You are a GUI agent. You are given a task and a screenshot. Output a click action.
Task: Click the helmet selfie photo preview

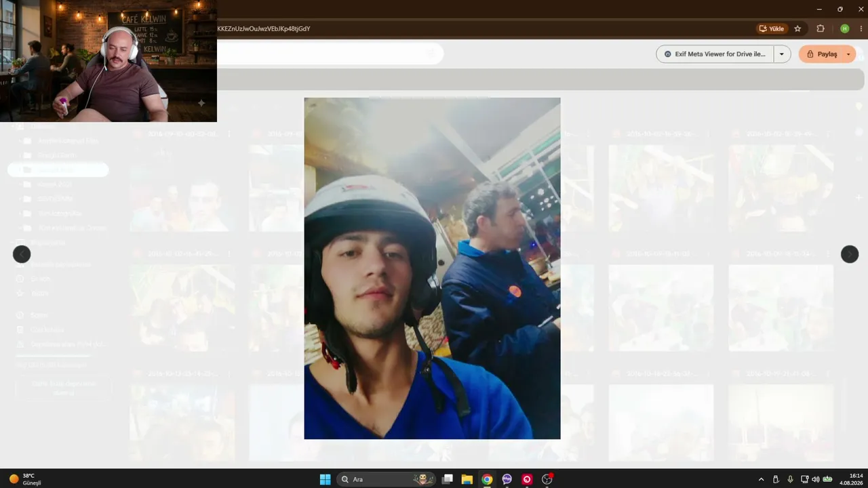(432, 268)
